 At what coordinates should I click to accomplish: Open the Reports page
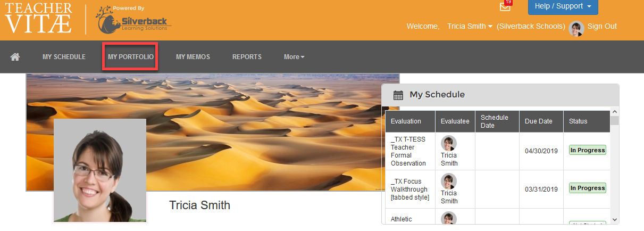247,57
